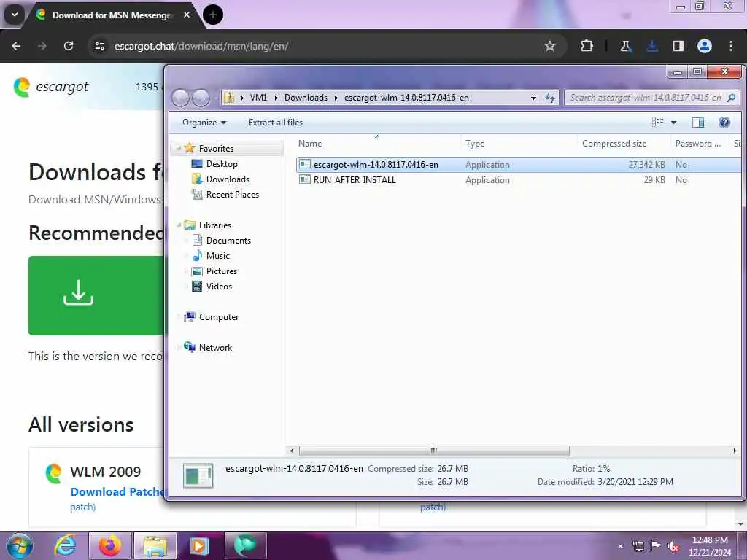Reload the escargot.chat page

pyautogui.click(x=69, y=46)
